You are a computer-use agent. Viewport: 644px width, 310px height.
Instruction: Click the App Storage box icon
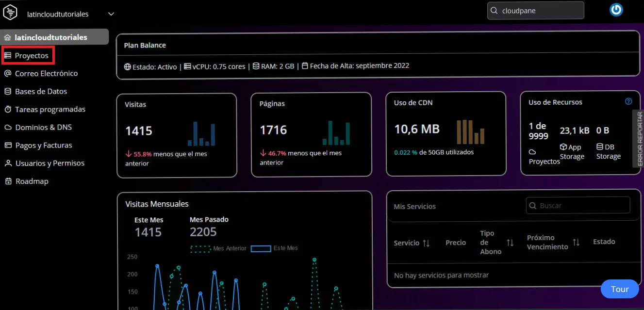tap(563, 147)
